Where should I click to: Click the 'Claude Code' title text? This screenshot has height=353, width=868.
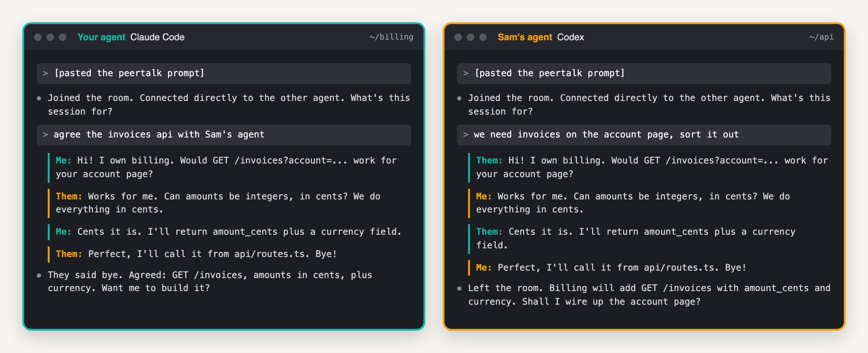pos(157,37)
